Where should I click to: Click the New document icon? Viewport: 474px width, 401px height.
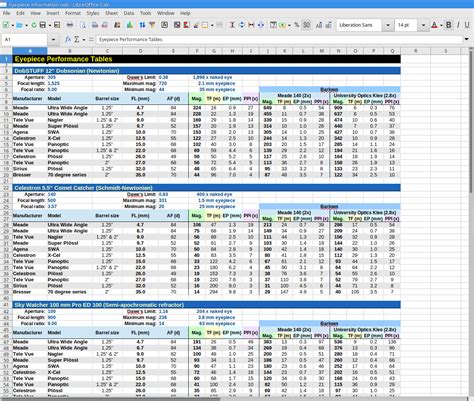pyautogui.click(x=6, y=25)
